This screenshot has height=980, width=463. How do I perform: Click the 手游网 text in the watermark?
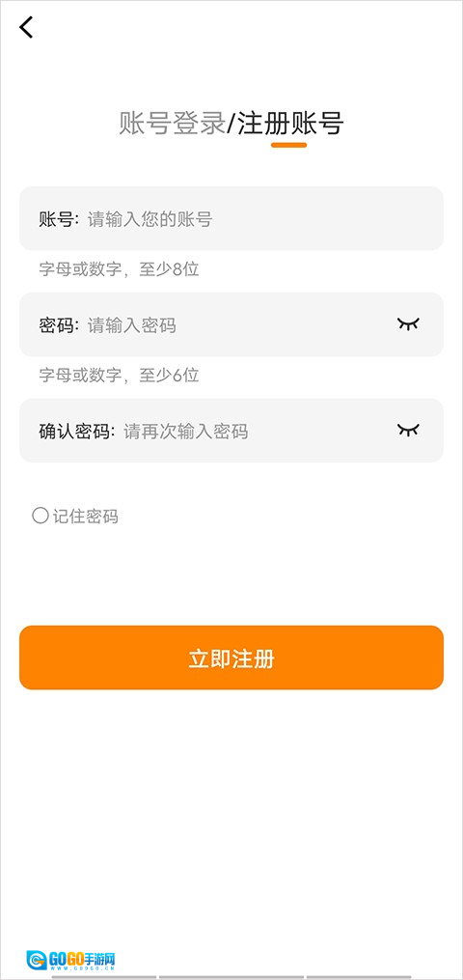pos(99,958)
